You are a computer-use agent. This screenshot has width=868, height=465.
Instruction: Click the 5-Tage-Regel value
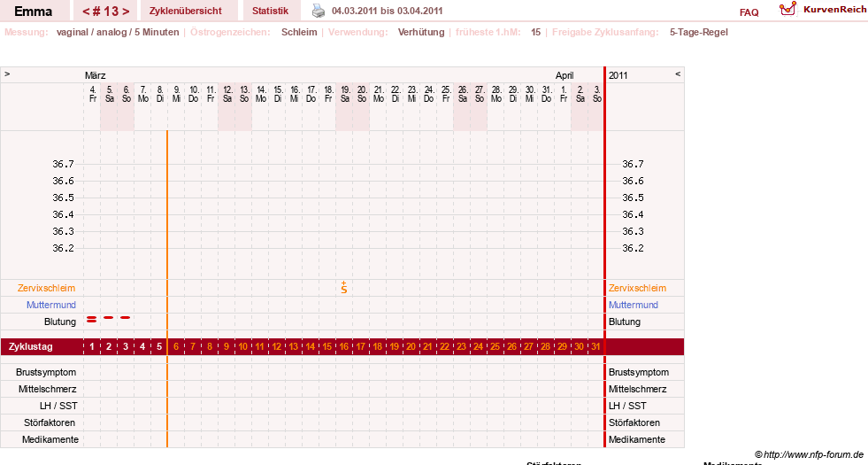699,32
